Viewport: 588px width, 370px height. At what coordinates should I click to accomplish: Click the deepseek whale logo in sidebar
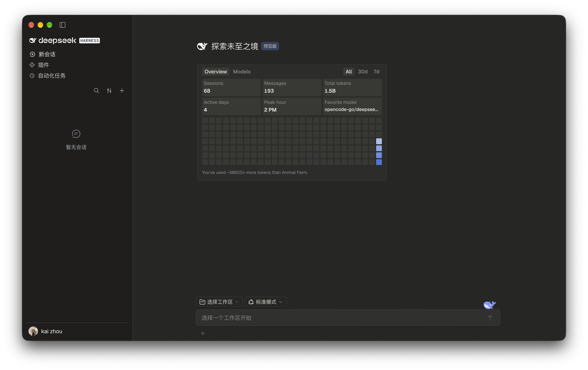[33, 40]
